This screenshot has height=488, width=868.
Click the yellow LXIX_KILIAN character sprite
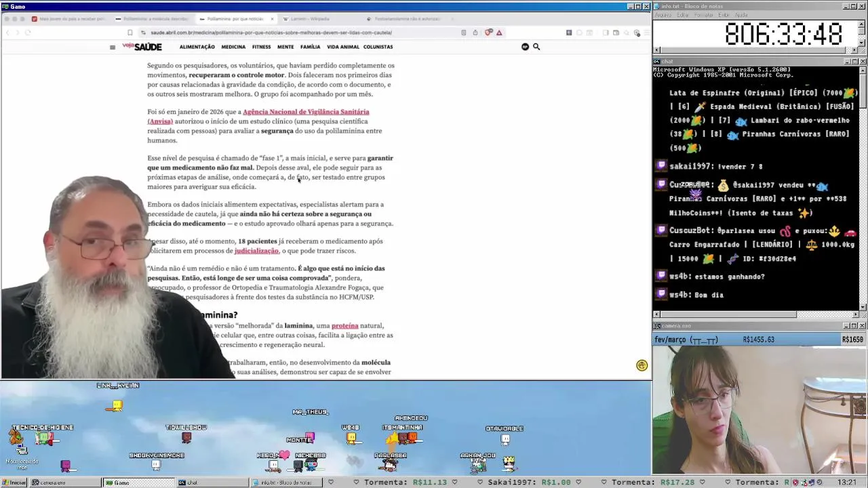tap(117, 405)
